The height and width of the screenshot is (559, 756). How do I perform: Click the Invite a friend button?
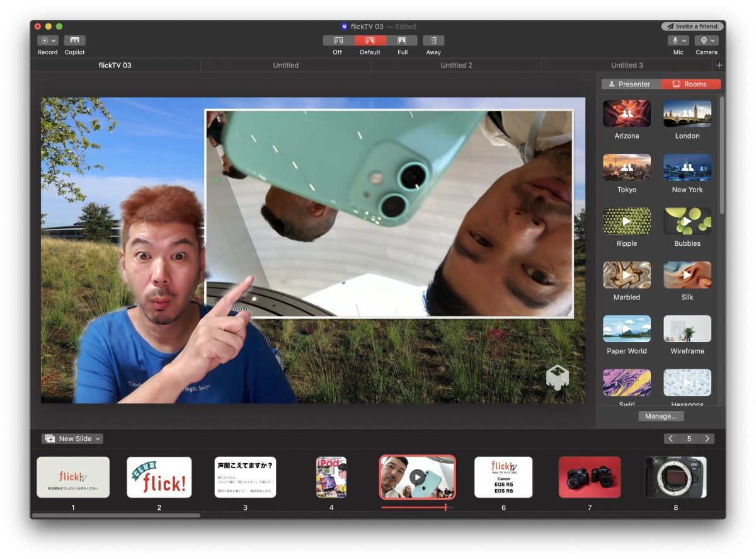692,26
